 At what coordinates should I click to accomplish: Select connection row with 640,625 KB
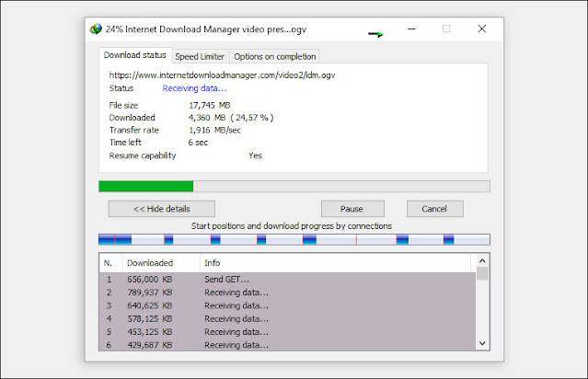point(288,305)
